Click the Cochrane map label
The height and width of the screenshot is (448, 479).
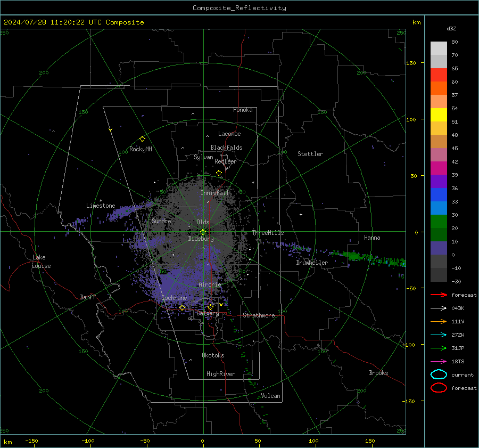tap(174, 298)
